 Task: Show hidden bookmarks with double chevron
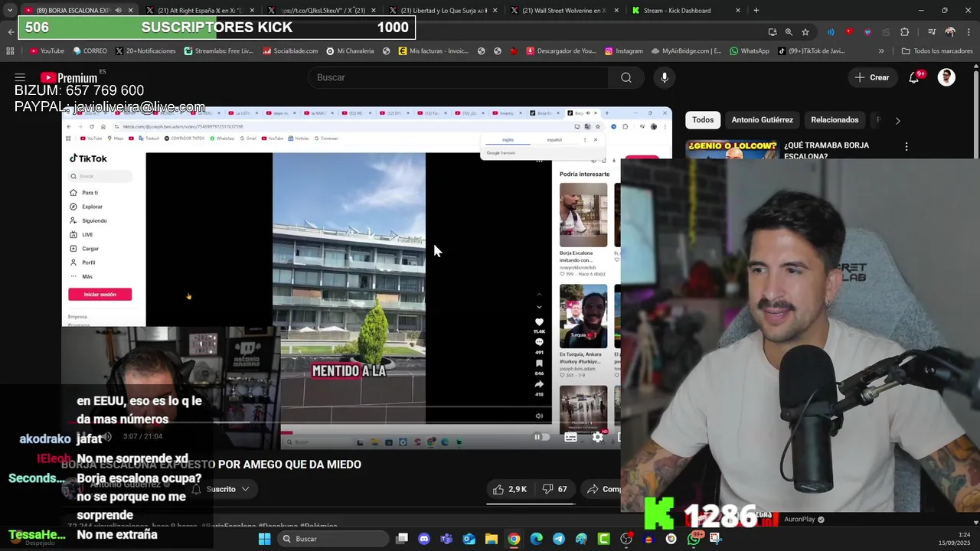click(881, 51)
